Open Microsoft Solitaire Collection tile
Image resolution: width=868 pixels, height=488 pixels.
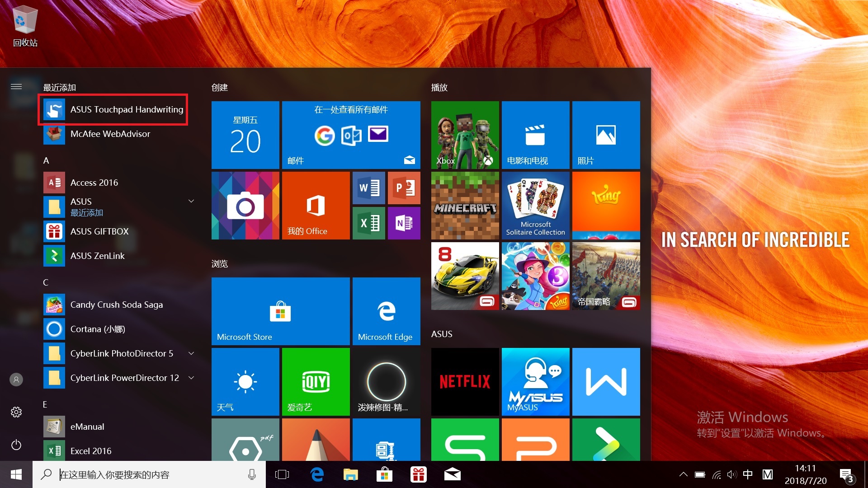[536, 206]
